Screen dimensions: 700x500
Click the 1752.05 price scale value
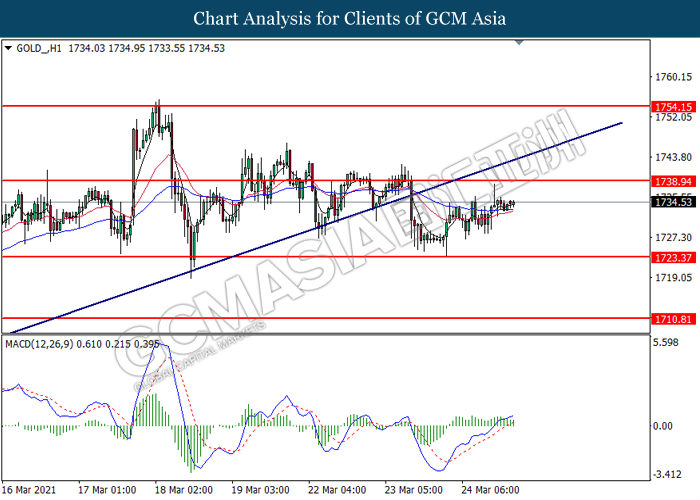pyautogui.click(x=673, y=117)
